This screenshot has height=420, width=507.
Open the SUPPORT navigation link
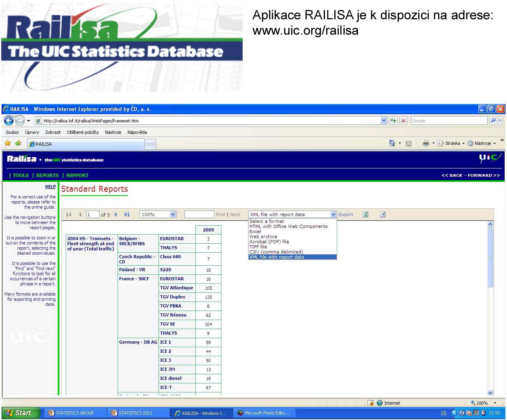tap(77, 176)
